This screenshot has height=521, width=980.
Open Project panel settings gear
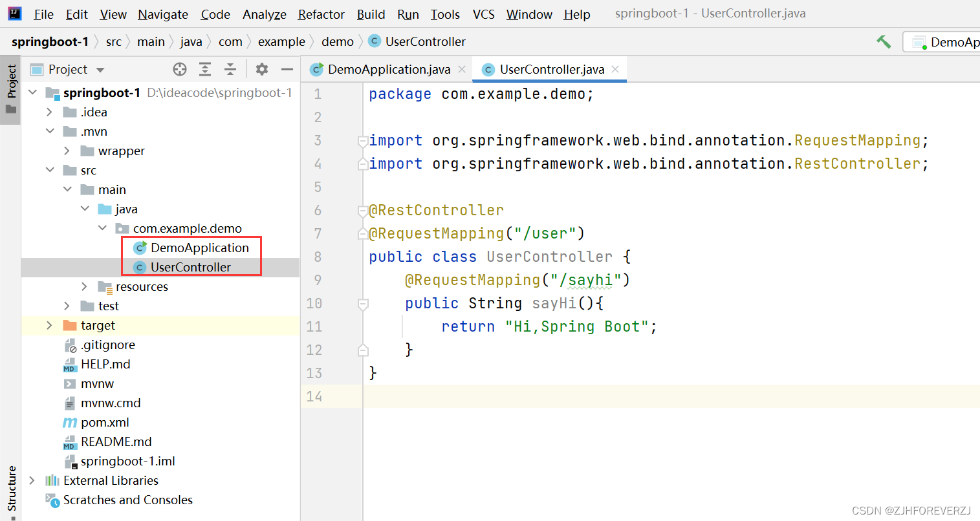click(x=262, y=69)
